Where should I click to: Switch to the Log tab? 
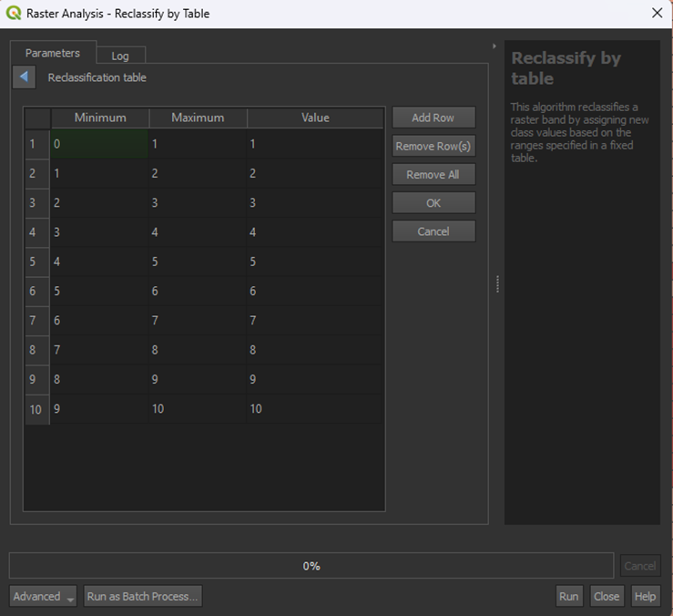click(x=120, y=56)
